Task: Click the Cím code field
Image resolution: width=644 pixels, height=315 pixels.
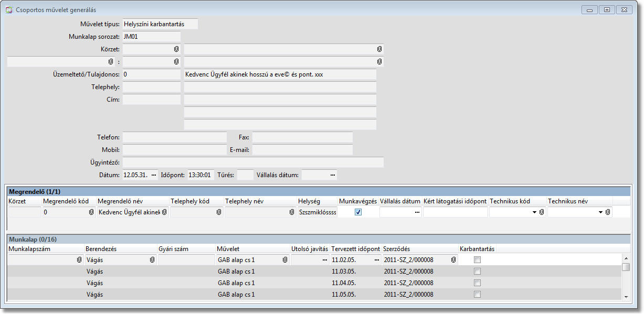Action: click(151, 100)
